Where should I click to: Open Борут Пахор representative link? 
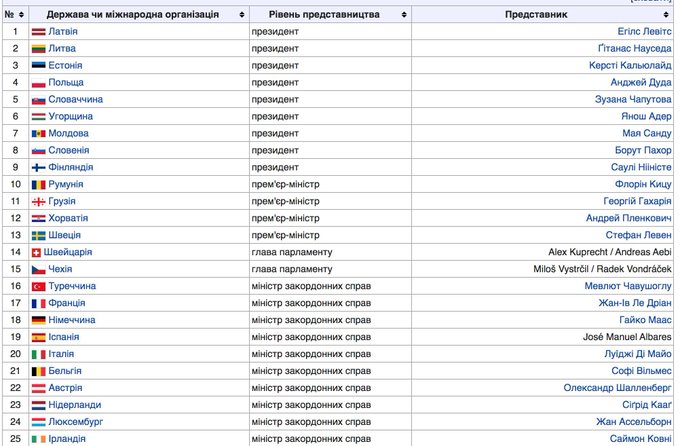(643, 150)
